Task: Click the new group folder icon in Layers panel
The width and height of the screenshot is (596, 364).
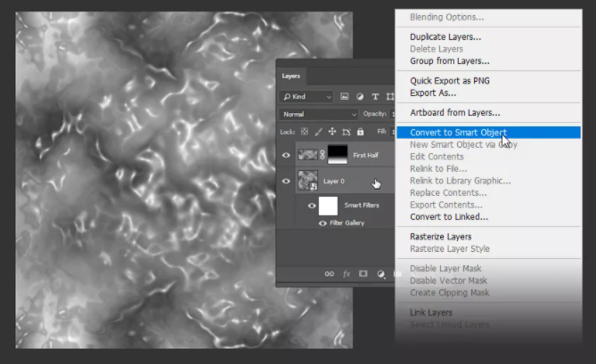Action: click(396, 273)
